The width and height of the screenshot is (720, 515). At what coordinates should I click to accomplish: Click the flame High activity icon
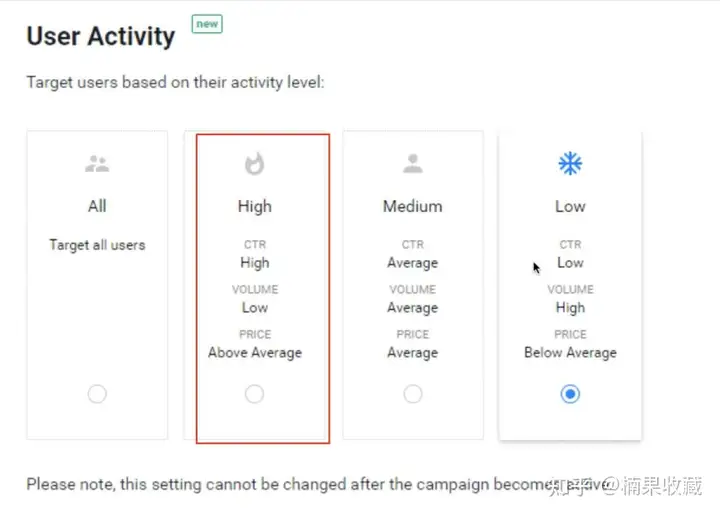[254, 163]
